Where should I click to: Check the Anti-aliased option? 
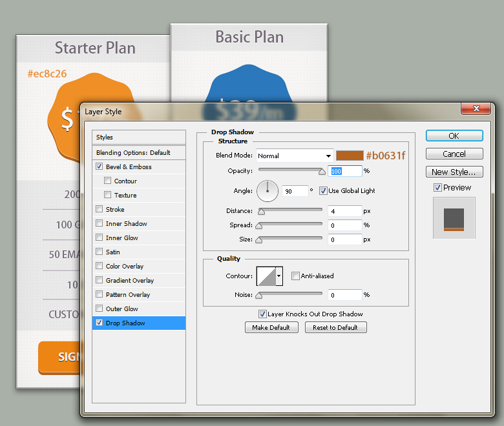295,276
